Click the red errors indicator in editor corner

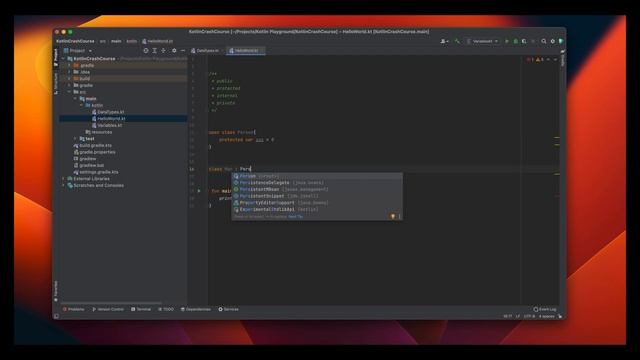530,60
